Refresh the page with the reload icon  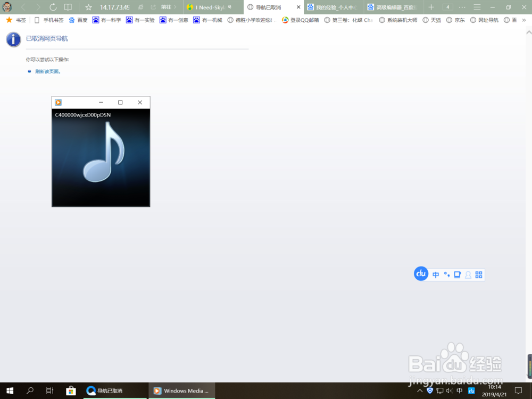coord(52,7)
